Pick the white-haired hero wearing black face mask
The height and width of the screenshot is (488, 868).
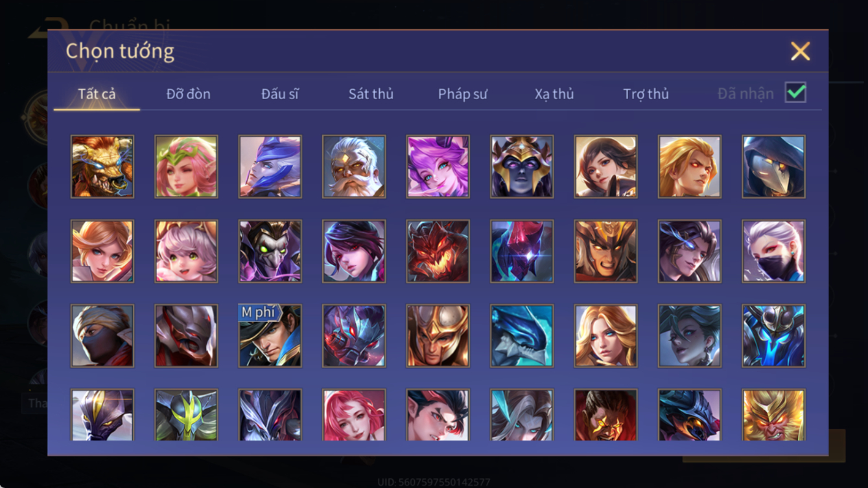pyautogui.click(x=774, y=251)
